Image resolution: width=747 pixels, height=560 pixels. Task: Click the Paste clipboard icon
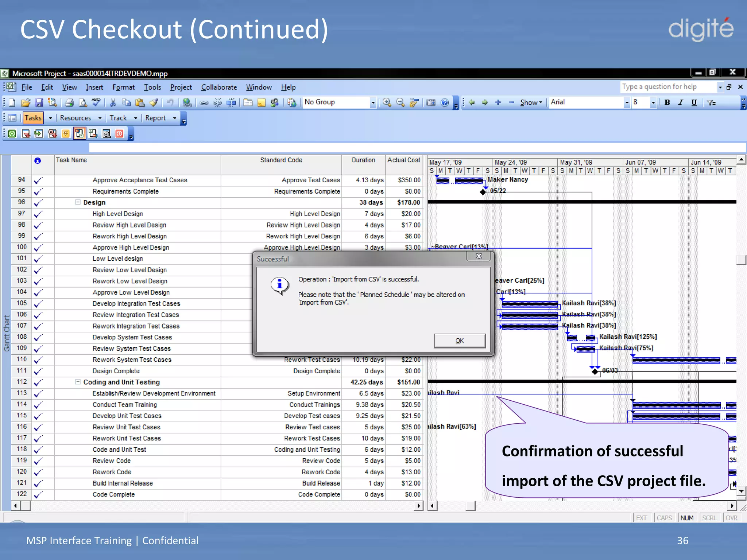pos(140,102)
